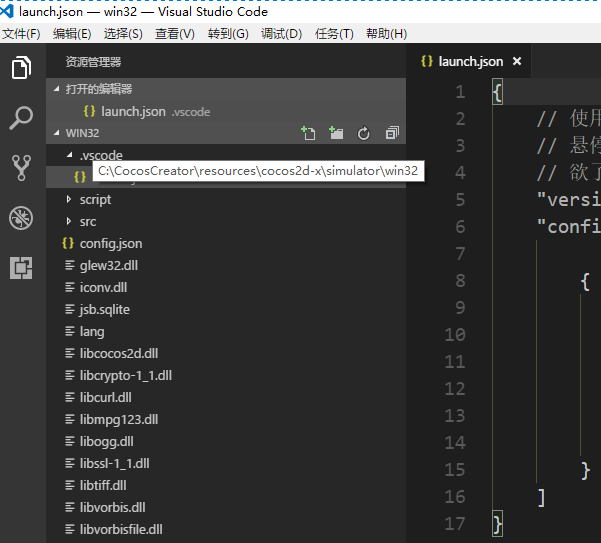Open the 查看(V) menu

[175, 34]
